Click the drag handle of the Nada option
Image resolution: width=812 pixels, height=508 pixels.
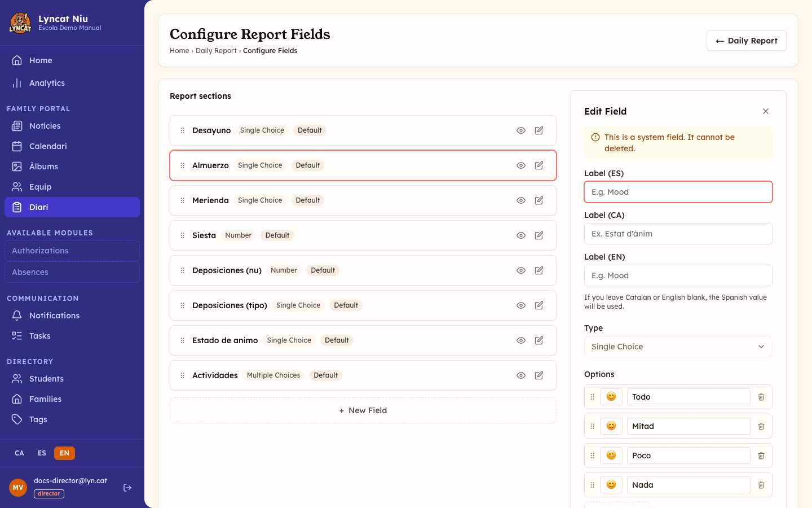pos(592,485)
